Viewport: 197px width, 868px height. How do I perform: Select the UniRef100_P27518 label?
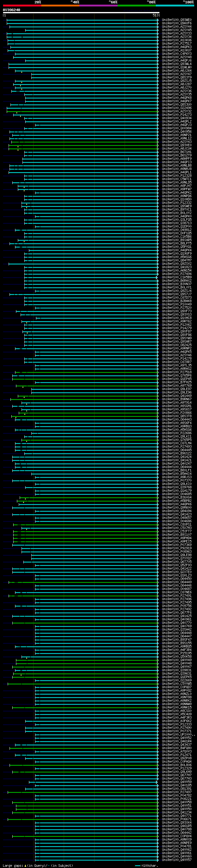[x=177, y=372]
